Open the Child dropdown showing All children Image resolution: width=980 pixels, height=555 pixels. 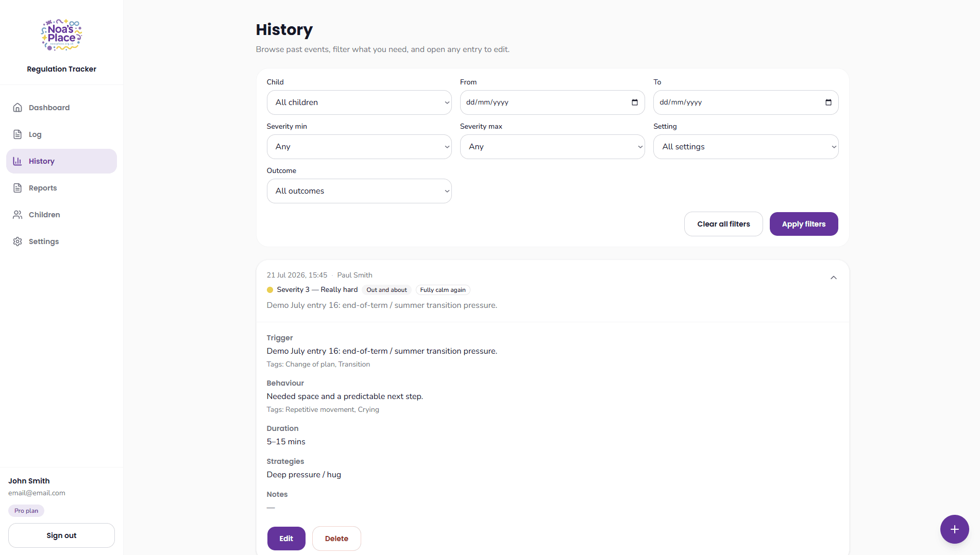(359, 102)
